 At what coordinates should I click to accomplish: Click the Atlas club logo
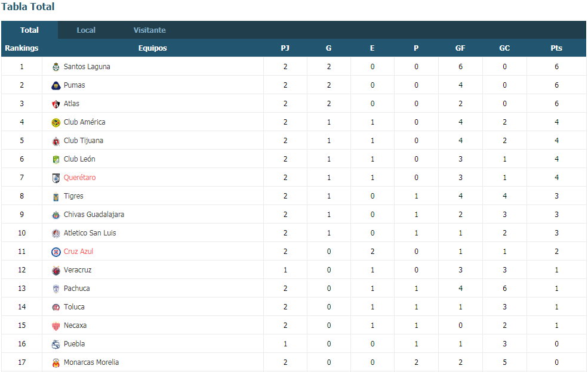pyautogui.click(x=56, y=104)
